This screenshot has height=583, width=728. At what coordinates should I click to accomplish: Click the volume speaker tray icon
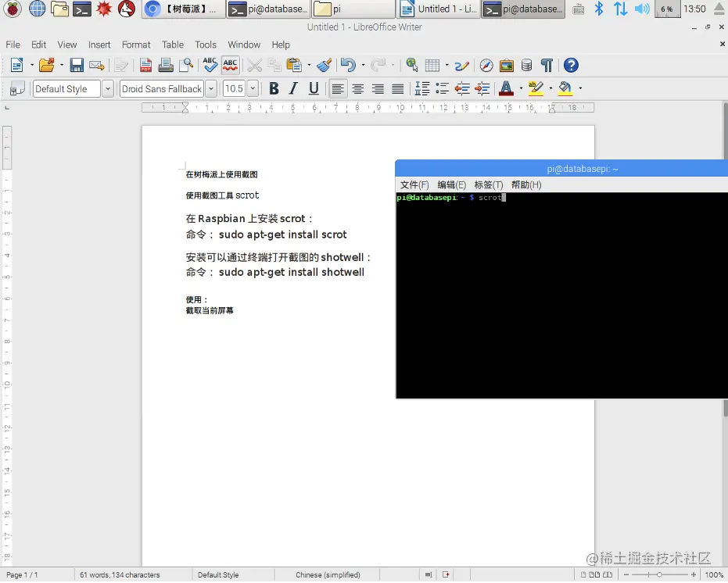tap(642, 9)
